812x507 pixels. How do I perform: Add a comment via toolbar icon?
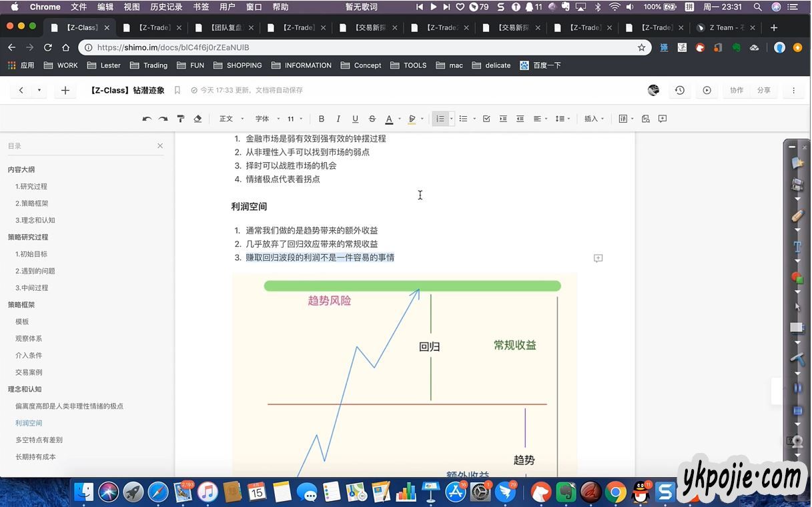(x=663, y=119)
